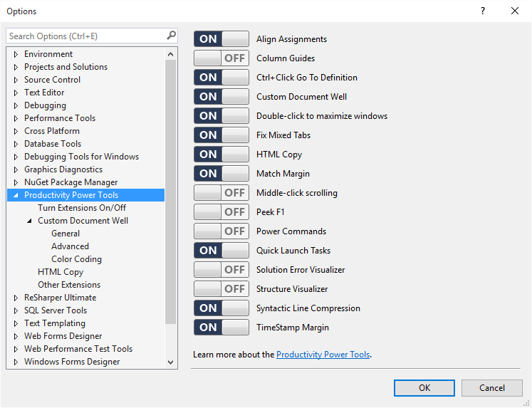Click the Cancel button
The image size is (532, 408).
pos(491,387)
